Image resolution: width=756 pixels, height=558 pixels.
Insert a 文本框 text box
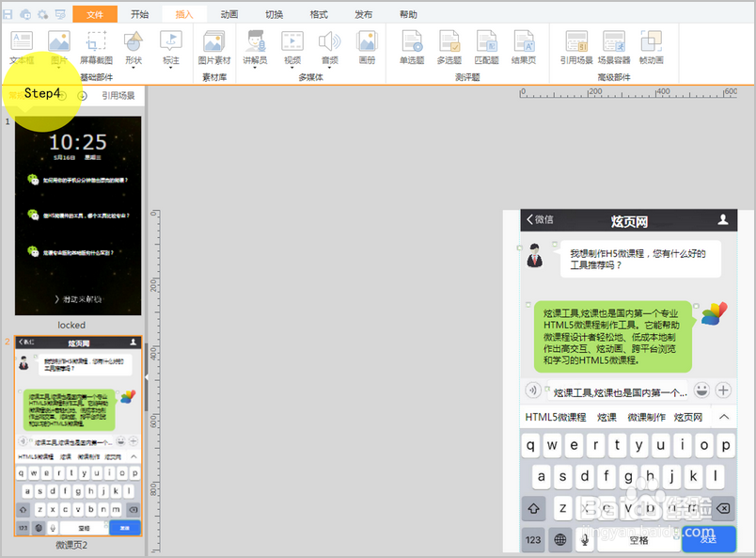[x=22, y=47]
